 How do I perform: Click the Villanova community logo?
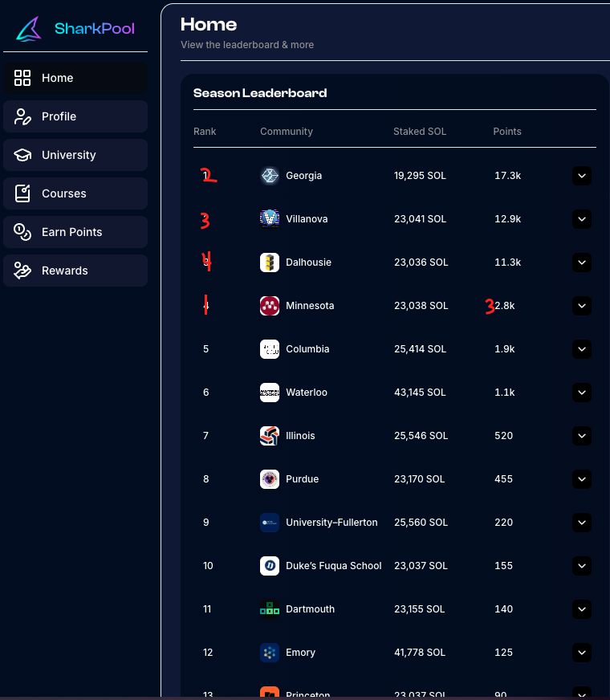point(270,218)
